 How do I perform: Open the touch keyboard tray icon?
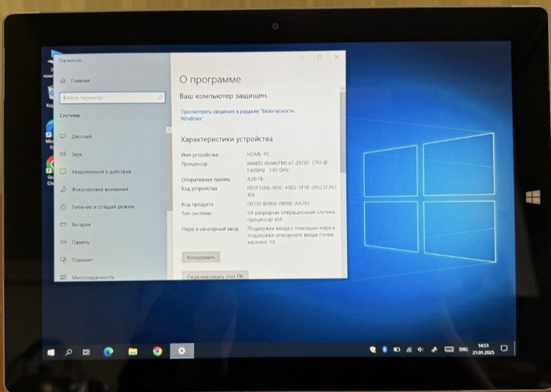pyautogui.click(x=449, y=349)
